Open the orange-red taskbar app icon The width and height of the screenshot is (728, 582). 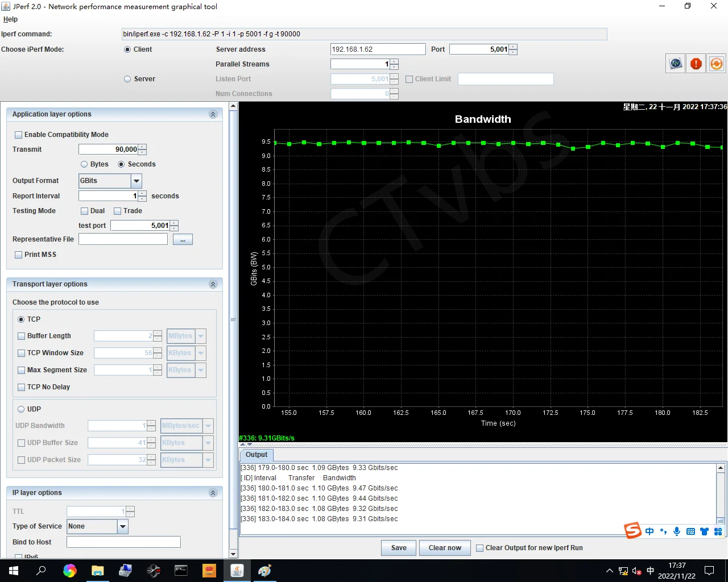(209, 571)
